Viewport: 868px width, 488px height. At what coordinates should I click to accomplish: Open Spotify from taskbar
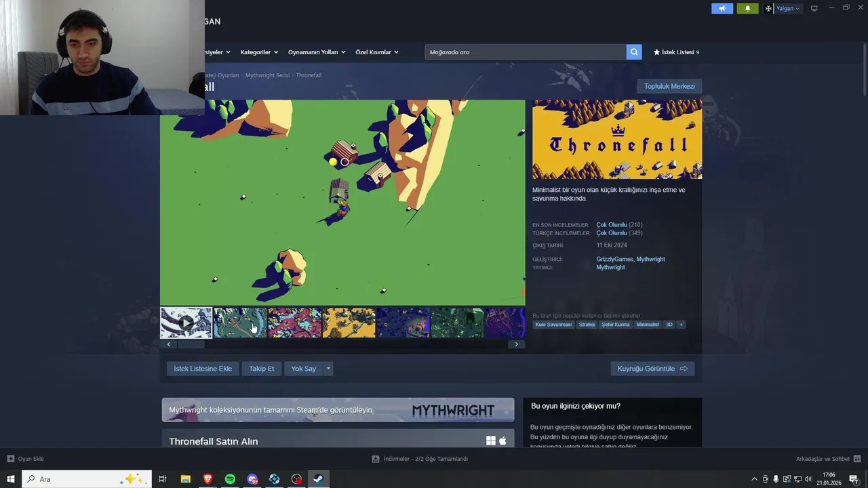pos(230,479)
